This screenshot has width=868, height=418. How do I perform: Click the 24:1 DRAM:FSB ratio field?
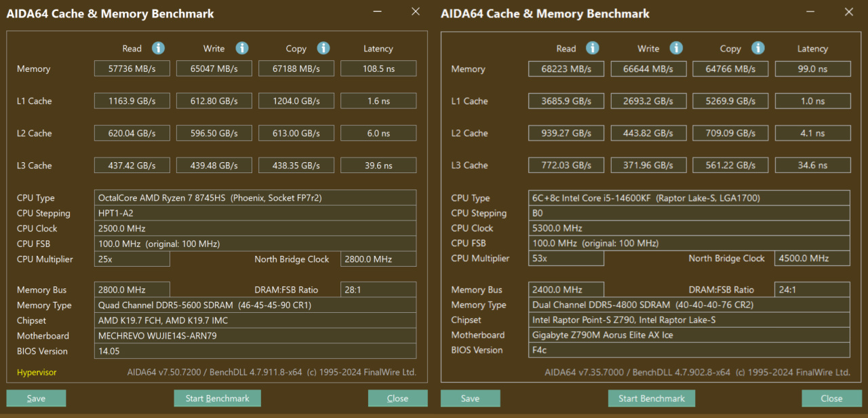tap(812, 290)
